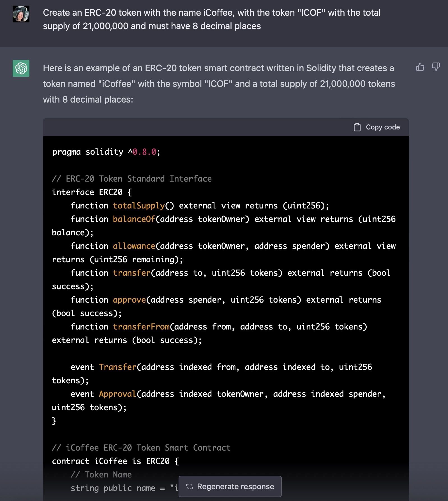
Task: Click the Transfer event name
Action: [x=117, y=367]
